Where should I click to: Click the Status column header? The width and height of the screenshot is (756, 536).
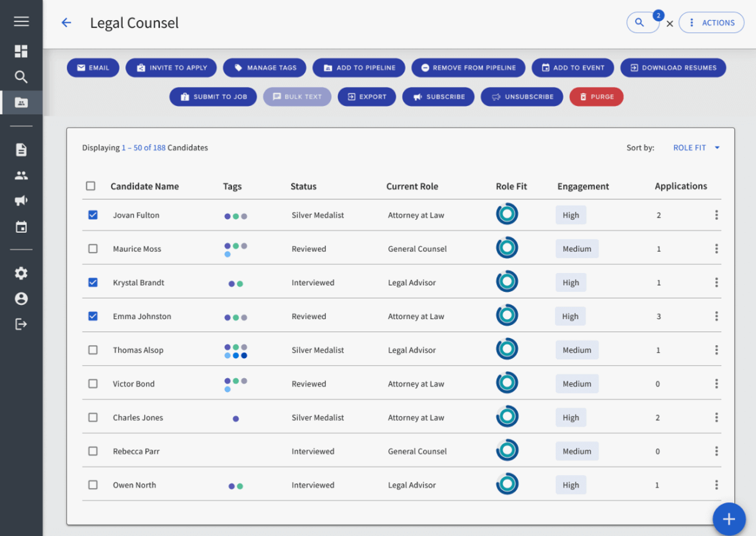(x=304, y=186)
